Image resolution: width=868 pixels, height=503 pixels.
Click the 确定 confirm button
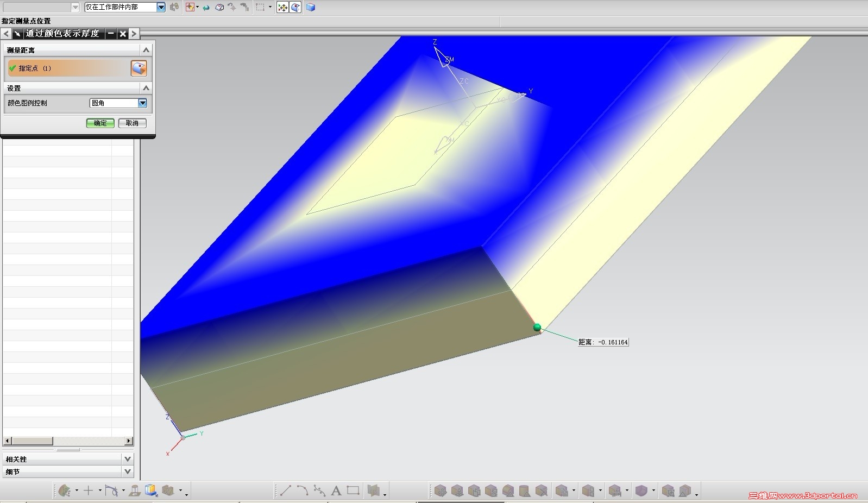tap(100, 123)
